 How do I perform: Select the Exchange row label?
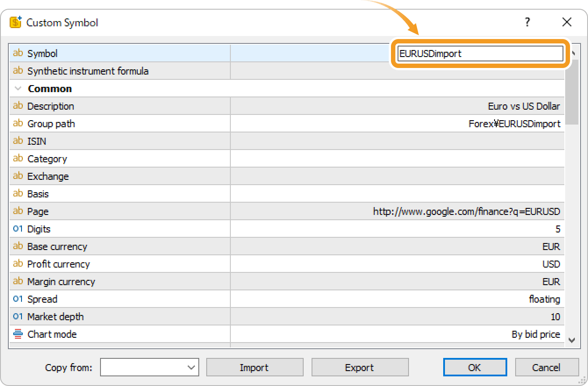tap(48, 176)
